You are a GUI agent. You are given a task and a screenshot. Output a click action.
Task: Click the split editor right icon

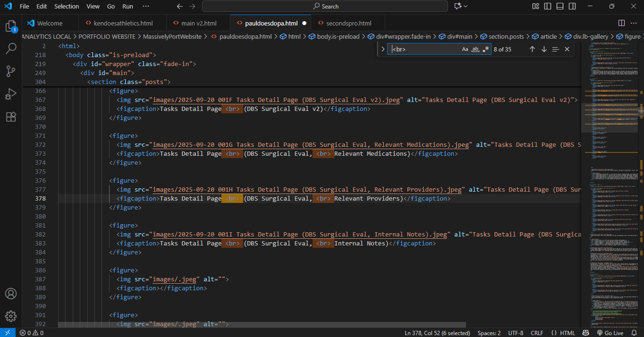(621, 23)
